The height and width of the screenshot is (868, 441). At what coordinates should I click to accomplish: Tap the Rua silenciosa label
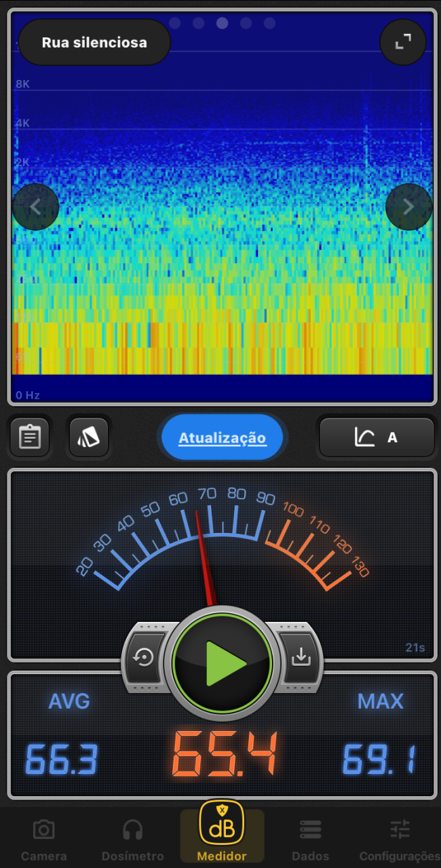[x=94, y=42]
